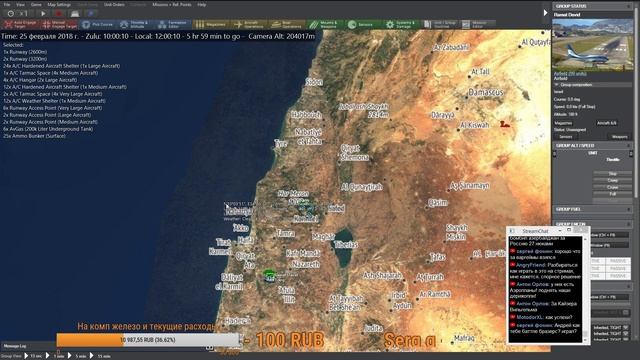Viewport: 640px width, 360px height.
Task: Open the Game menu
Action: pos(36,4)
